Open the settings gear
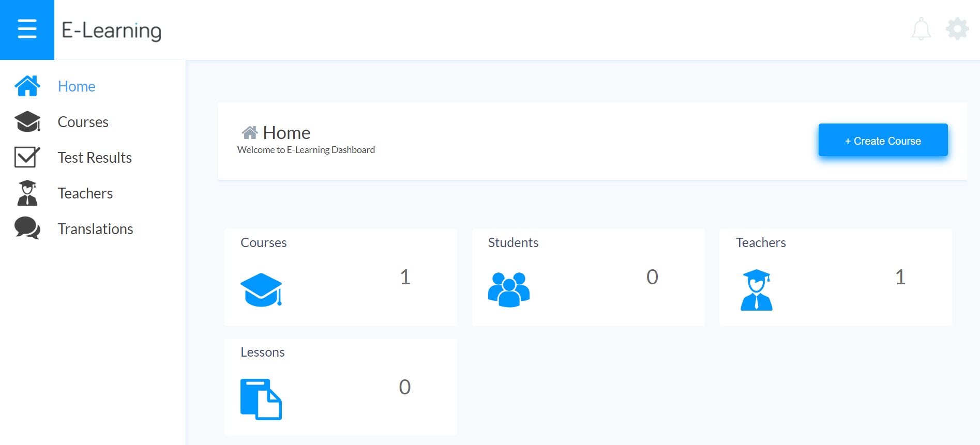This screenshot has width=980, height=445. pos(957,29)
